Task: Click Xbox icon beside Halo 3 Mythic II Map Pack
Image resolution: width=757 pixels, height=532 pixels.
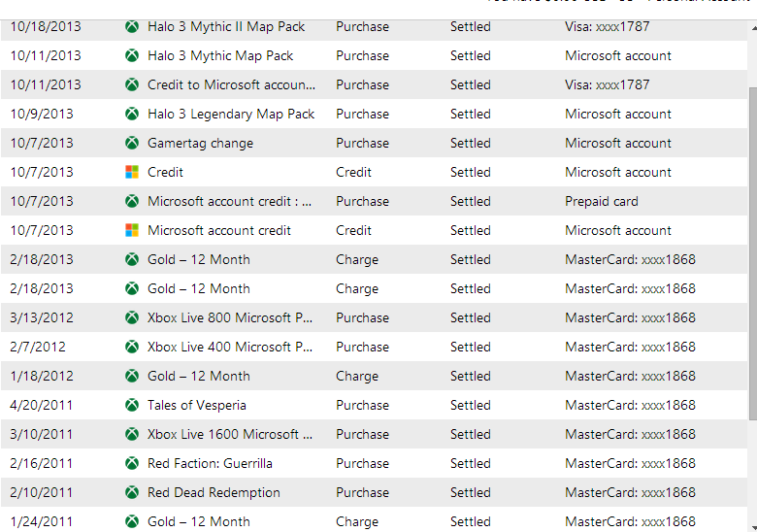Action: [x=132, y=26]
